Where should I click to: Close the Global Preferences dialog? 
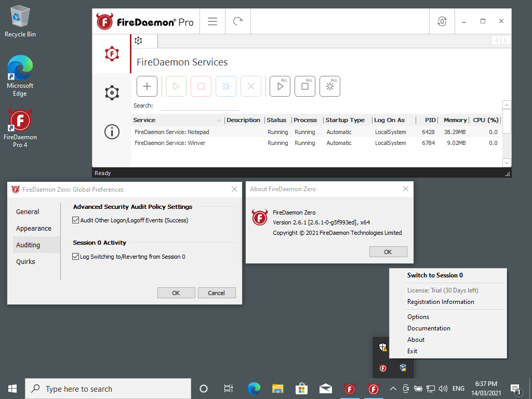click(x=234, y=189)
